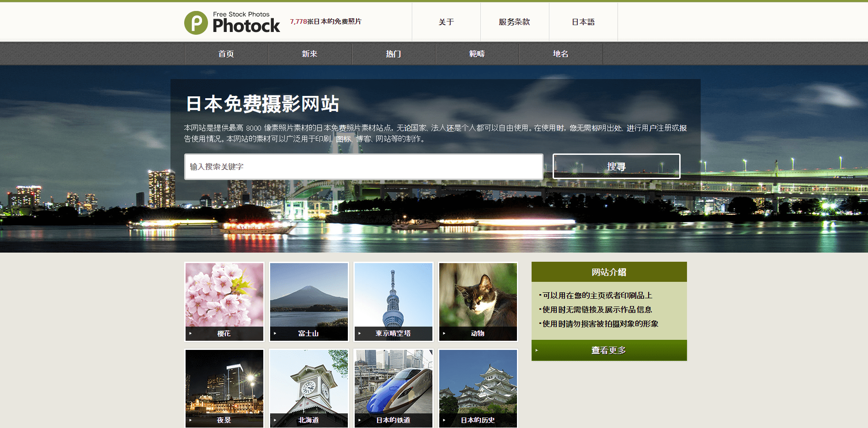Click the 搜寻 search button
This screenshot has height=428, width=868.
click(617, 166)
